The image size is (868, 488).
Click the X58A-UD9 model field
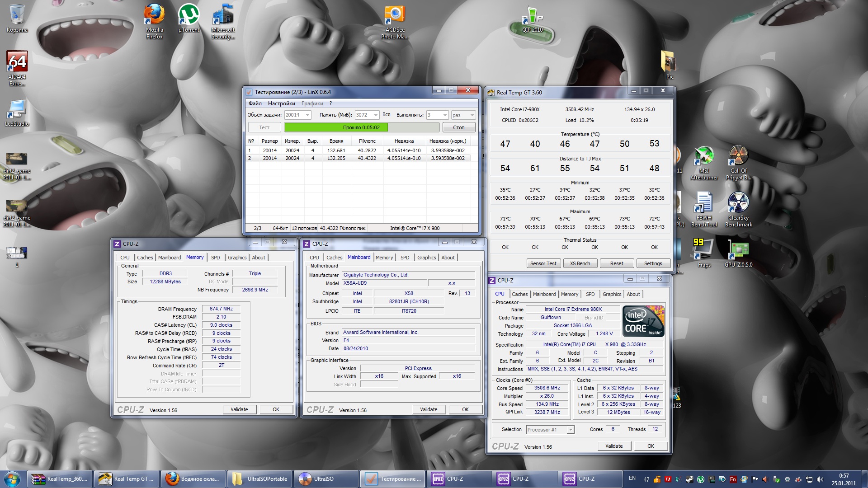383,283
